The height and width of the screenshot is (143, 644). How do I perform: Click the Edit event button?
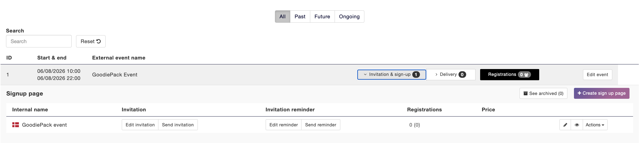tap(597, 75)
